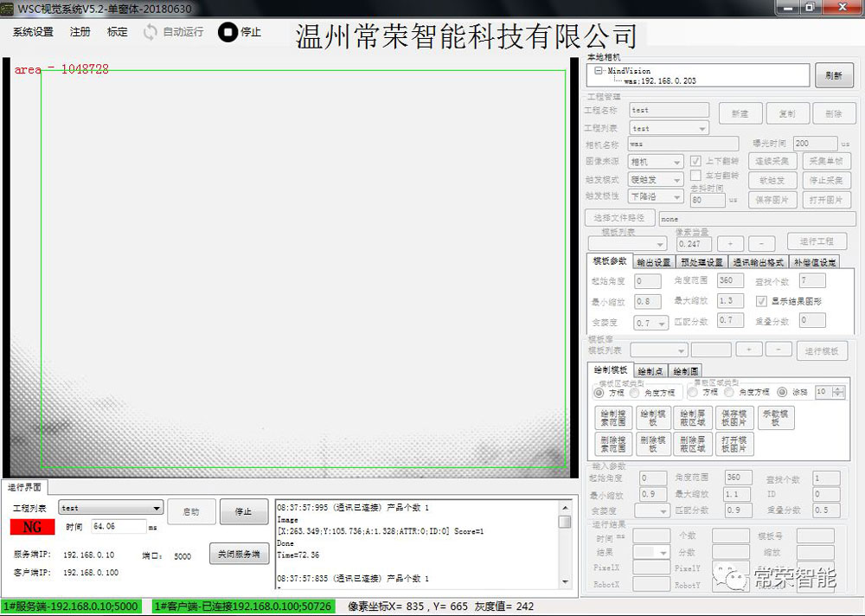Image resolution: width=865 pixels, height=616 pixels.
Task: Click the 采集单帧 button
Action: (x=826, y=161)
